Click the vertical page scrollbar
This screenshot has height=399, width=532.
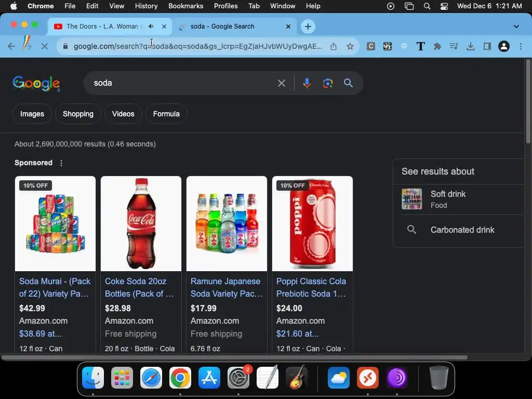(528, 102)
